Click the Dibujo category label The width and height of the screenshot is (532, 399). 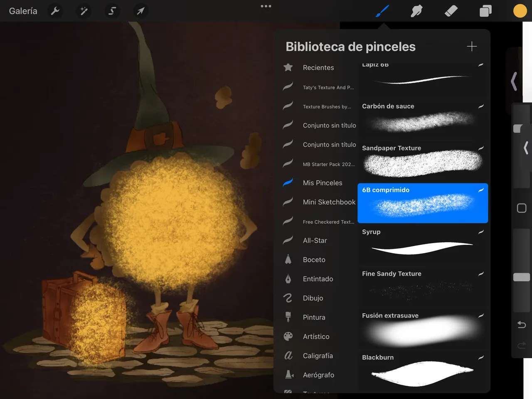(313, 298)
